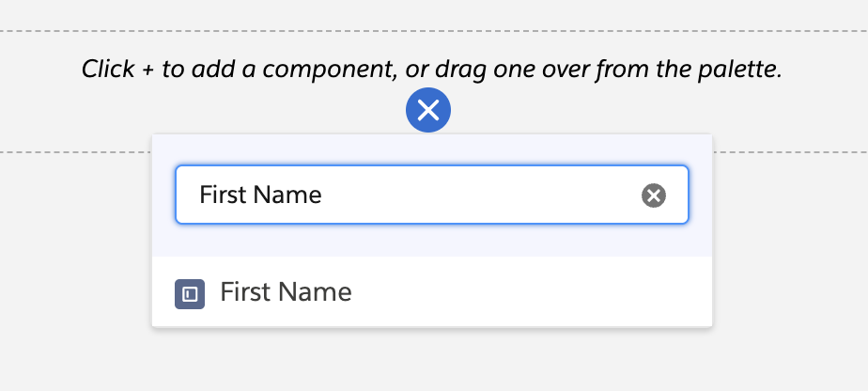868x391 pixels.
Task: Clear the First Name search text
Action: point(654,195)
